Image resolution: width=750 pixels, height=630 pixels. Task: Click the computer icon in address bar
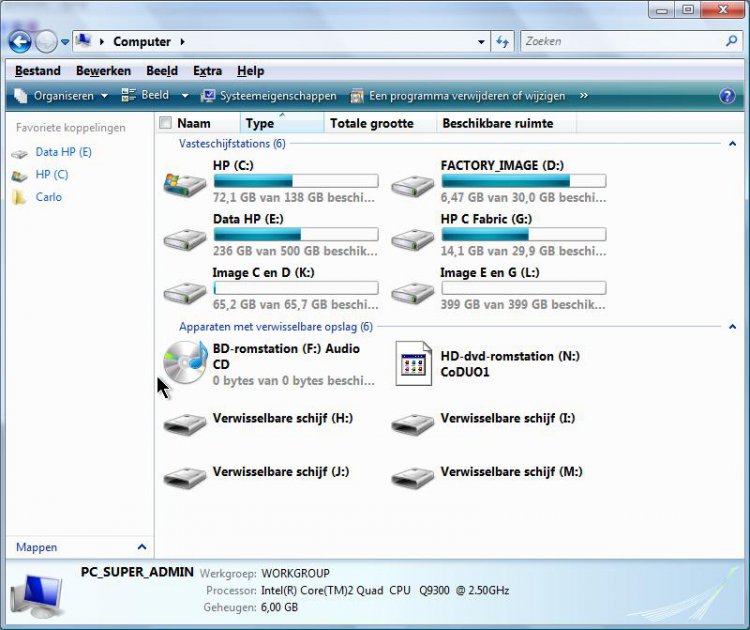pyautogui.click(x=84, y=41)
